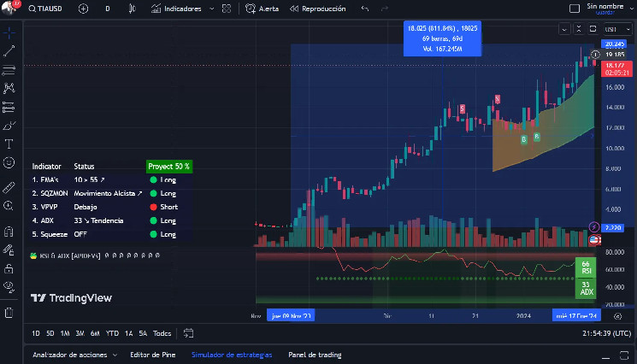Open the 21:54:39 (UTC) timezone menu
Viewport: 637px width, 364px height.
(x=606, y=333)
